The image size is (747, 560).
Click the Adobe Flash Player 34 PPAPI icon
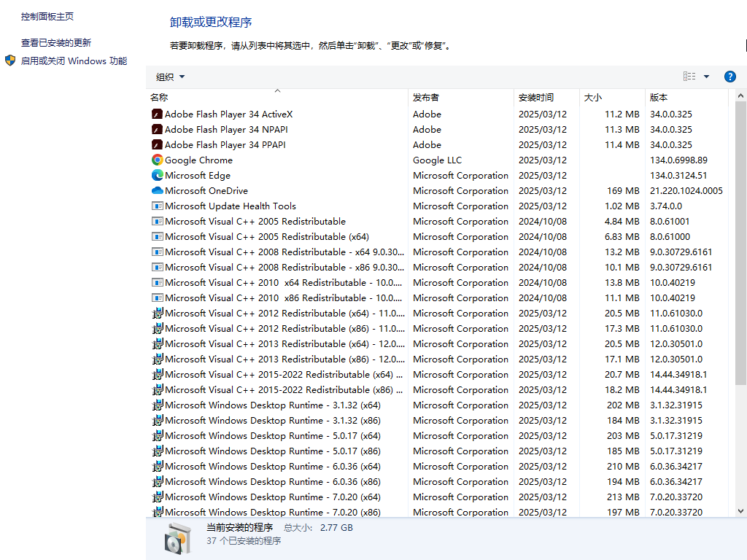click(157, 144)
